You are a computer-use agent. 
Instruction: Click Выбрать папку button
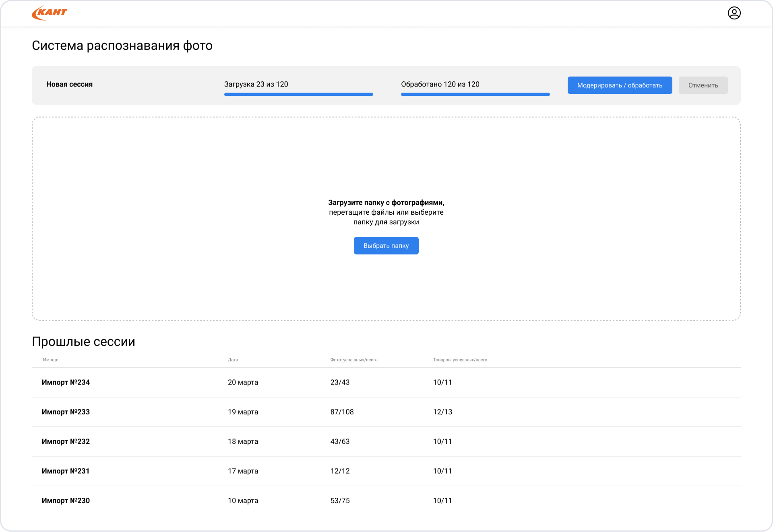click(x=386, y=246)
